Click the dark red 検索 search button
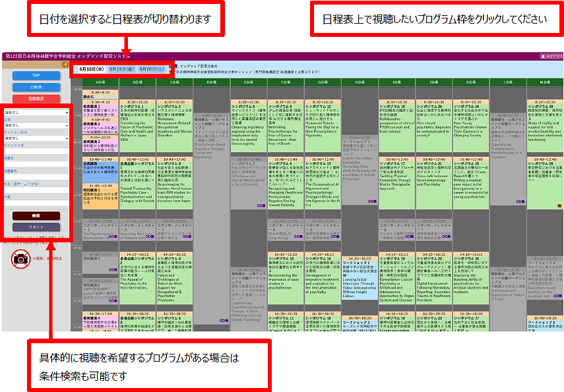564x392 pixels. pyautogui.click(x=36, y=215)
